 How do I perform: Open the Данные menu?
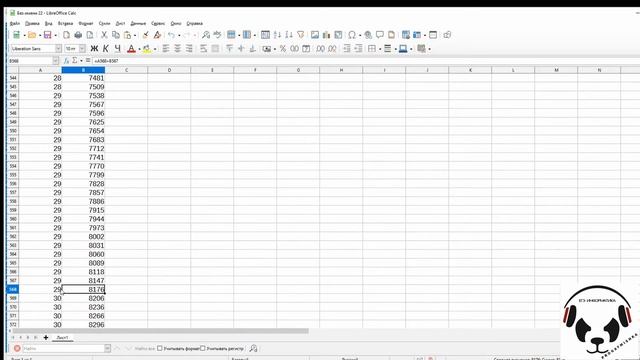pos(138,24)
